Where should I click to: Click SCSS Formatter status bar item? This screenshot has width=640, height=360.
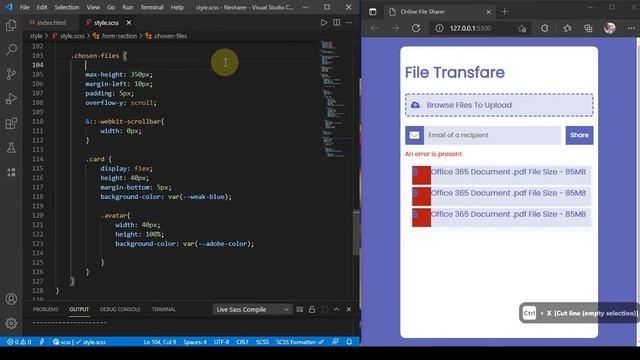300,342
